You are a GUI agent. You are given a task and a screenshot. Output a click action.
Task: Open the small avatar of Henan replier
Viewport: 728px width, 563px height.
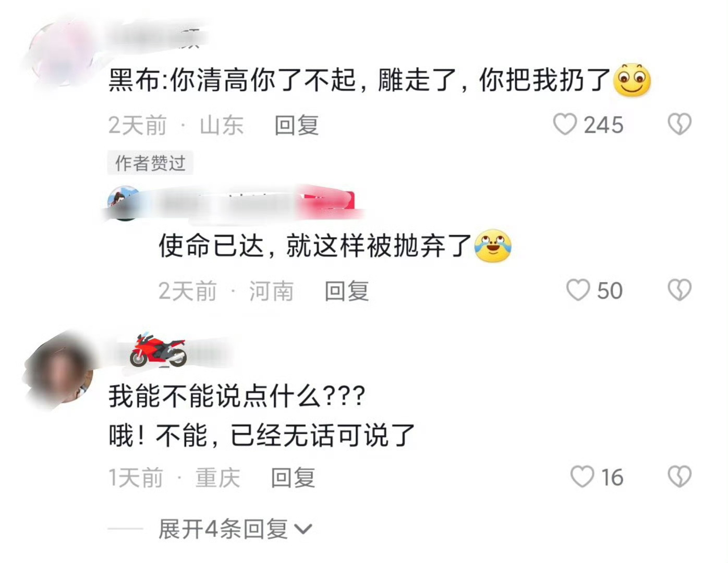click(x=124, y=203)
